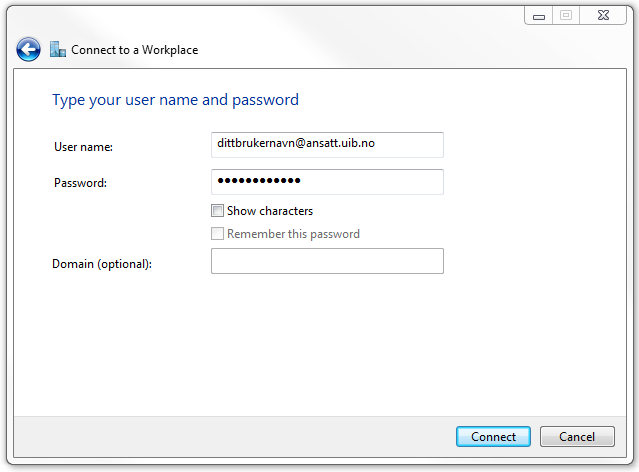
Task: Click inside the Password field
Action: pos(327,181)
